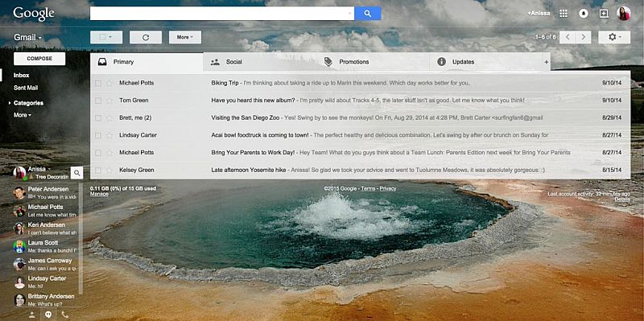Open chat with Brittany Andersen
This screenshot has height=321, width=644.
point(45,299)
